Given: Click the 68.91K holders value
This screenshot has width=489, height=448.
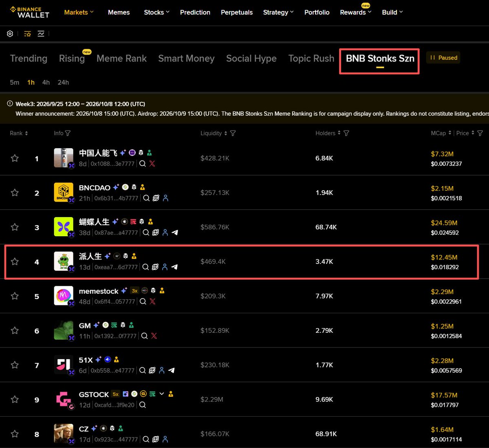Looking at the screenshot, I should (x=326, y=434).
